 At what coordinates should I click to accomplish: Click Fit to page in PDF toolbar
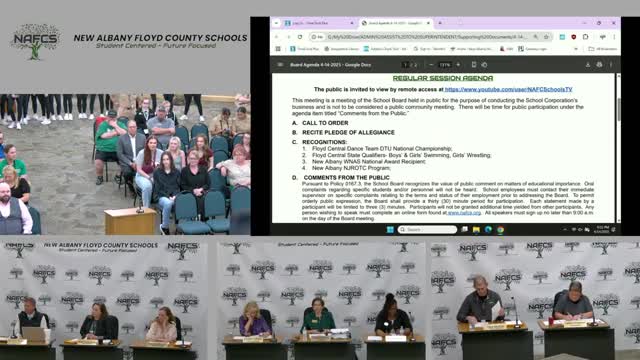473,64
